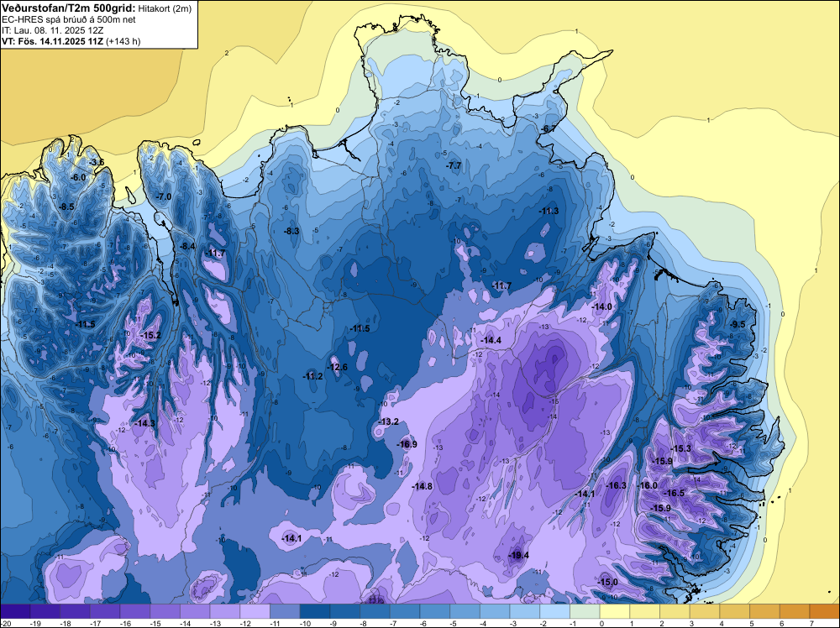This screenshot has height=628, width=840.
Task: Click the legend value label 5
Action: coord(752,623)
